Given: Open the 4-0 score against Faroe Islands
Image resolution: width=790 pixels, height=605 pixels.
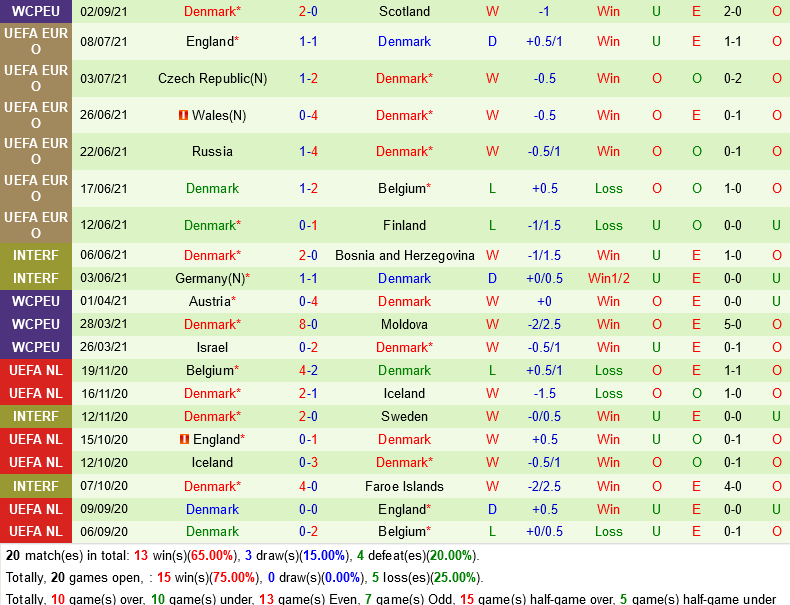Looking at the screenshot, I should pyautogui.click(x=308, y=486).
